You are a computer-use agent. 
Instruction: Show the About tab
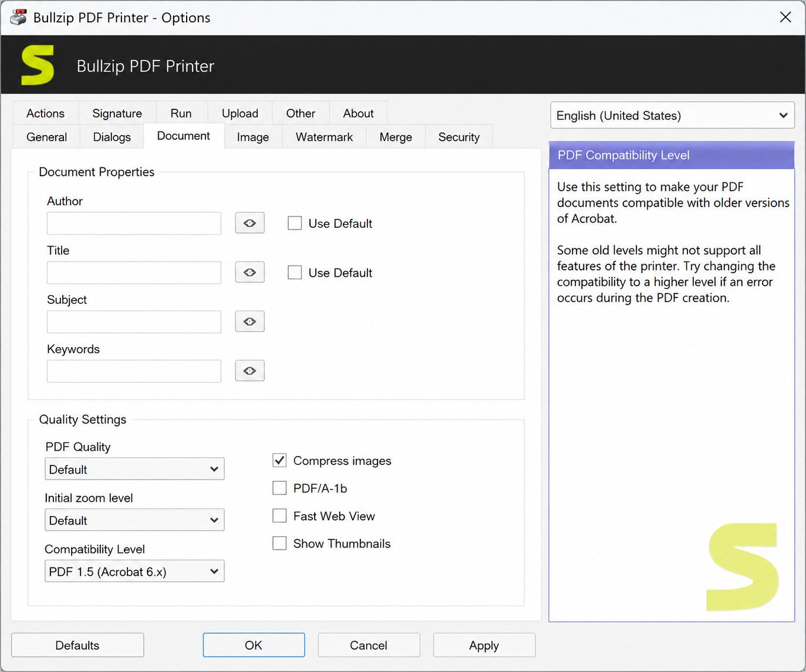click(x=358, y=113)
